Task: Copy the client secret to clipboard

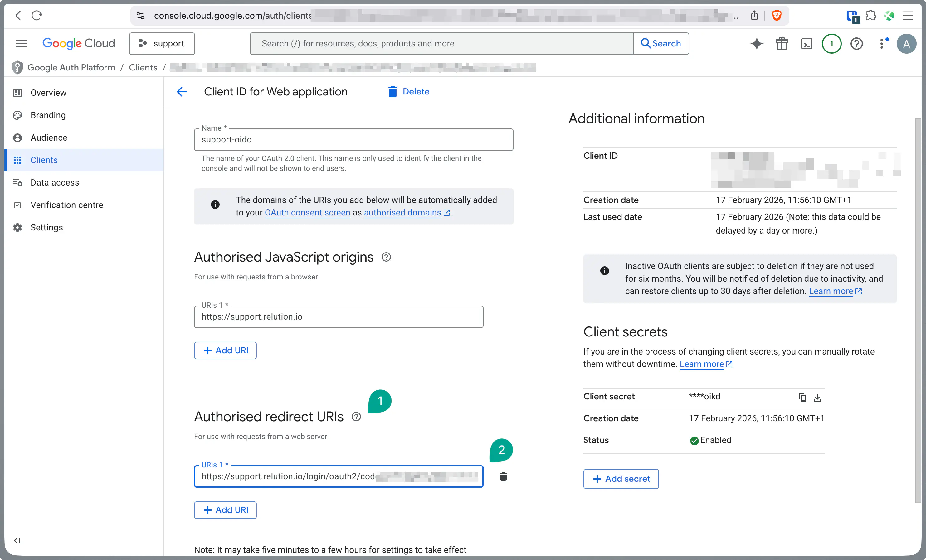Action: click(802, 397)
